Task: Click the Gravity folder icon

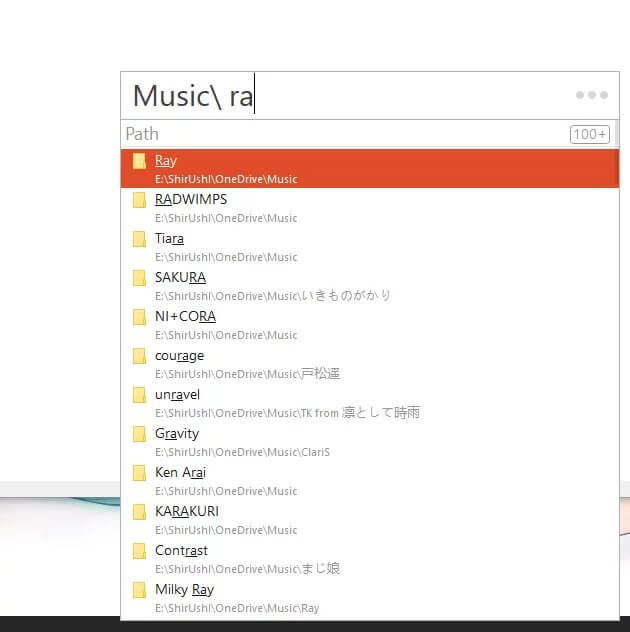Action: (x=139, y=434)
